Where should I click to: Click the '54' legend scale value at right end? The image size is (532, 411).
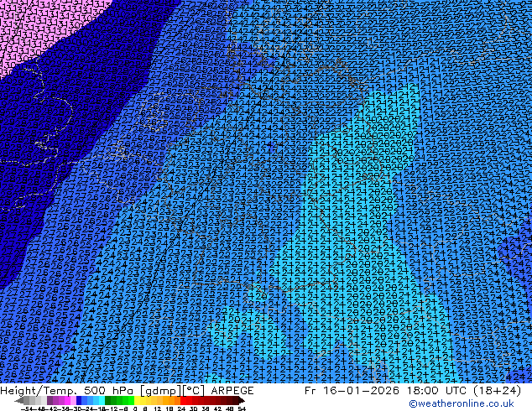click(x=242, y=408)
